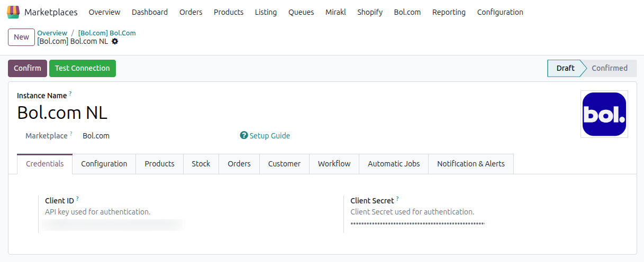Open the Products top menu

(229, 12)
